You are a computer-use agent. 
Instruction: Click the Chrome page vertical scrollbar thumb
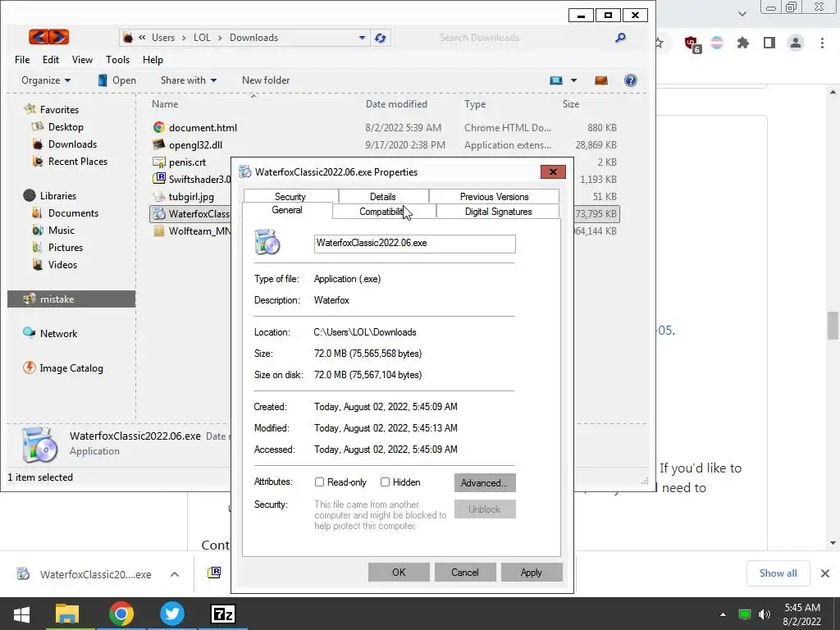tap(833, 325)
